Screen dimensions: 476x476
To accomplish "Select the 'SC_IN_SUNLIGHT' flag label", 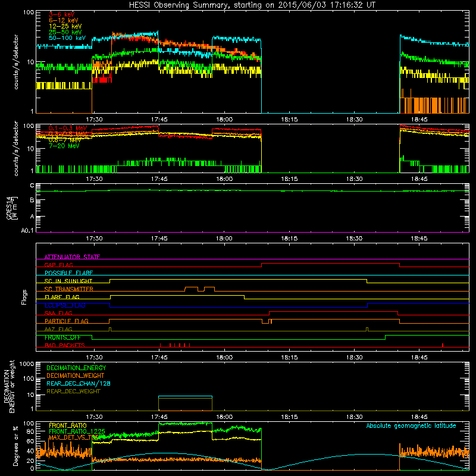I will click(x=68, y=281).
